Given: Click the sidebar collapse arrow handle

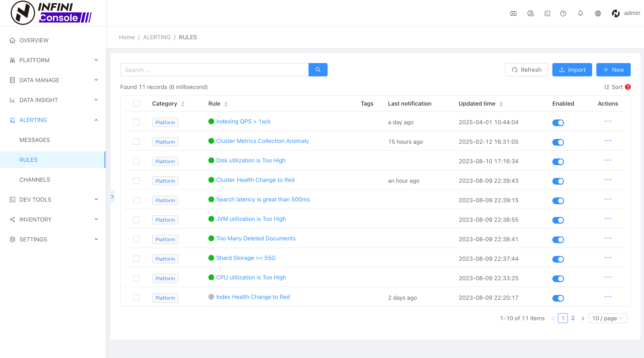Looking at the screenshot, I should click(113, 197).
